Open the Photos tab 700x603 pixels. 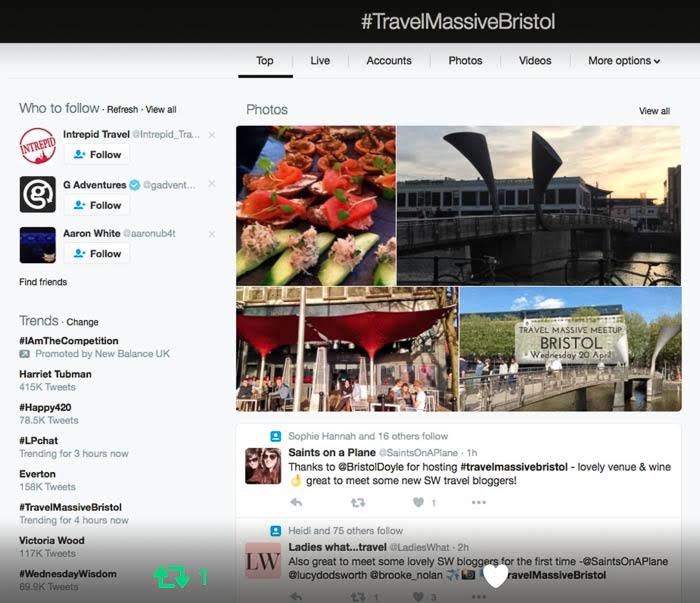pos(465,61)
